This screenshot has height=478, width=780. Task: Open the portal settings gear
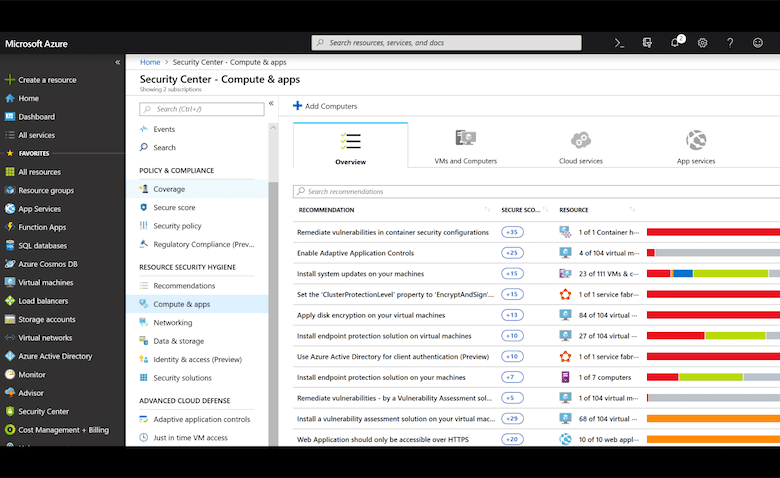pos(702,43)
